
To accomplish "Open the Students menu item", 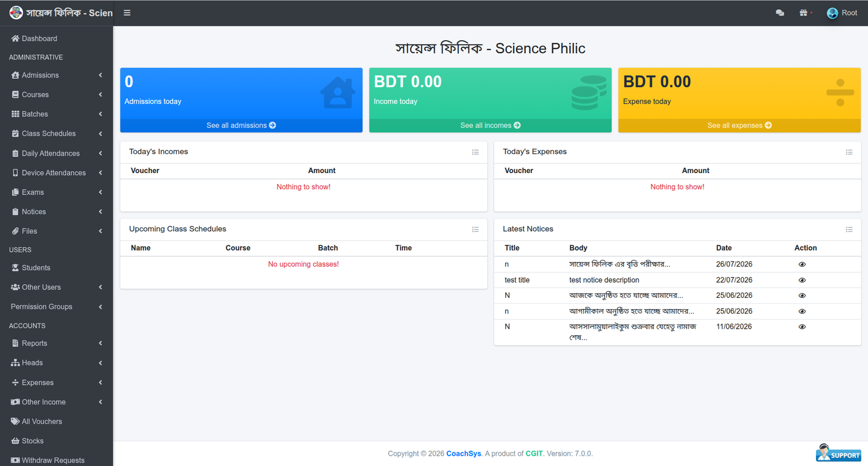I will coord(56,268).
